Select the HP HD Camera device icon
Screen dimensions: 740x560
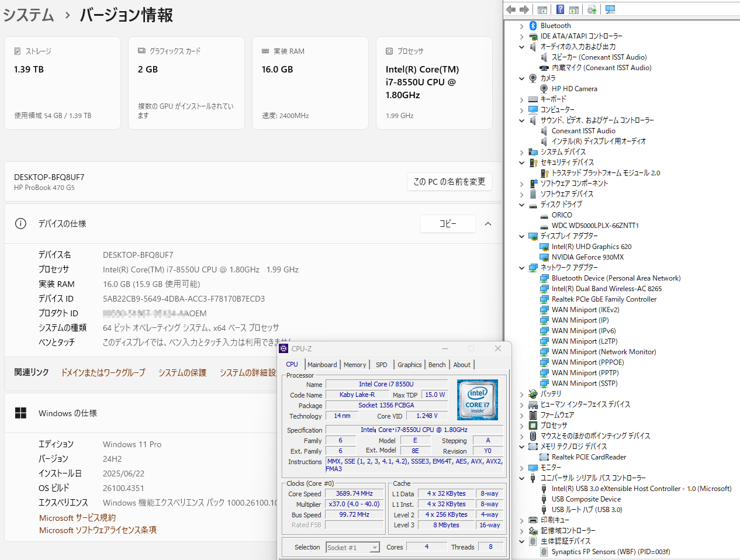(544, 89)
